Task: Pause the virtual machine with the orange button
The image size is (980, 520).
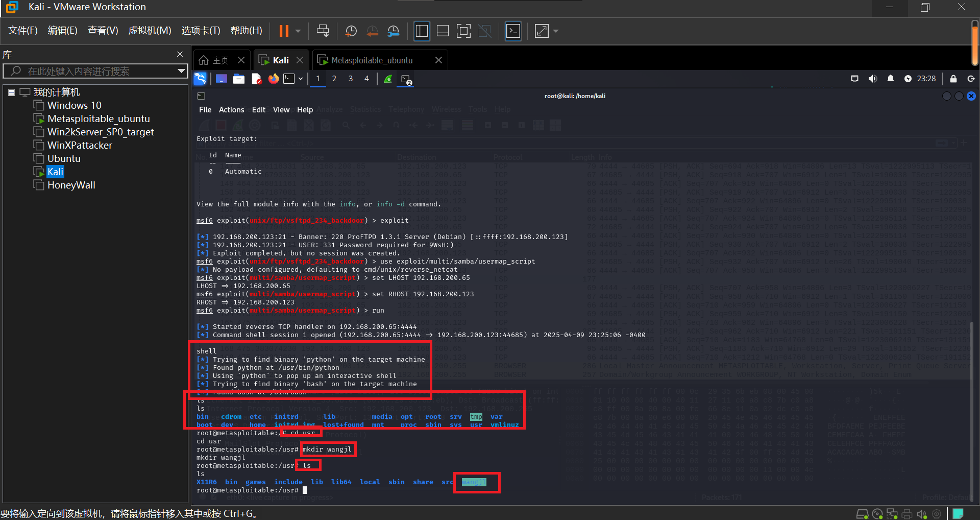Action: 284,31
